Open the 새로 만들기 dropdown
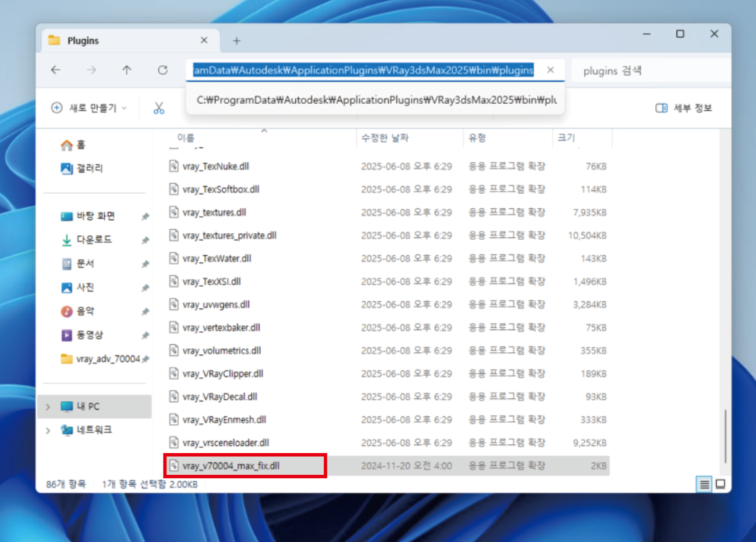This screenshot has width=756, height=542. pos(89,108)
